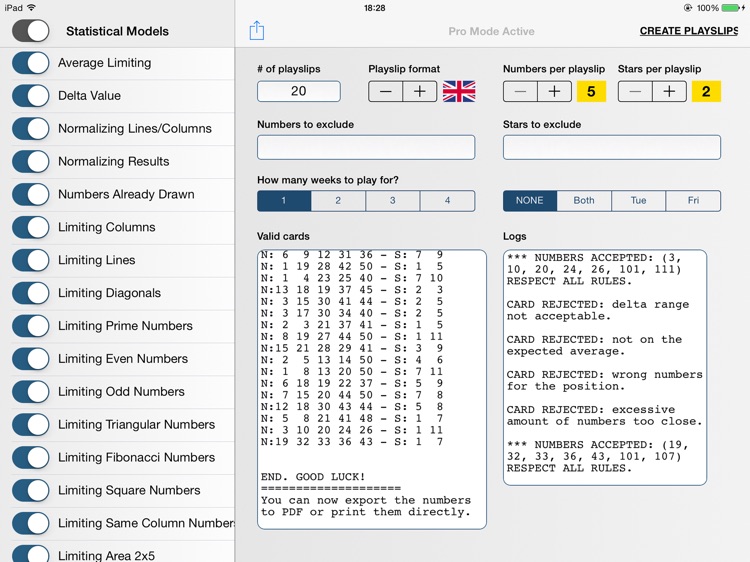Screen dimensions: 750x562
Task: Tap the yellow stars count 2 box
Action: pos(706,91)
